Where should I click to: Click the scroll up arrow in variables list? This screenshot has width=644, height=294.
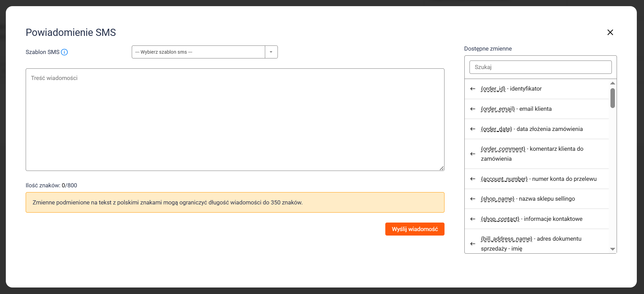[x=613, y=83]
